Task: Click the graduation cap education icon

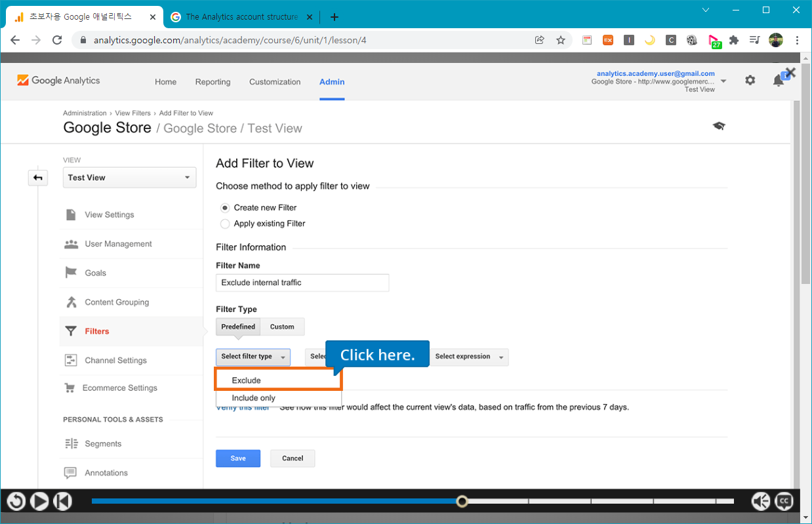Action: 719,126
